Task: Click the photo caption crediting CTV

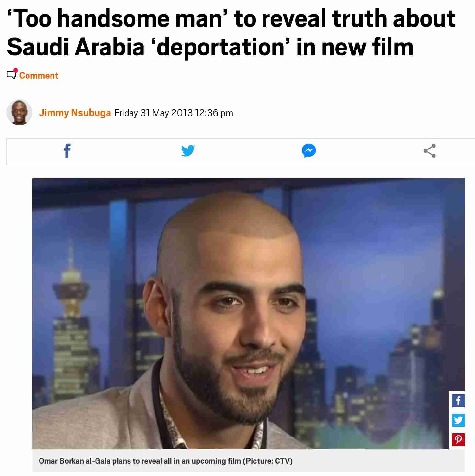Action: click(x=166, y=461)
